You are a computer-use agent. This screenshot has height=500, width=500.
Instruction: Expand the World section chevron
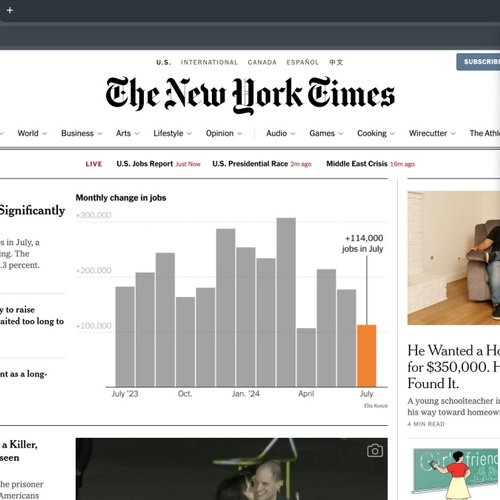45,134
